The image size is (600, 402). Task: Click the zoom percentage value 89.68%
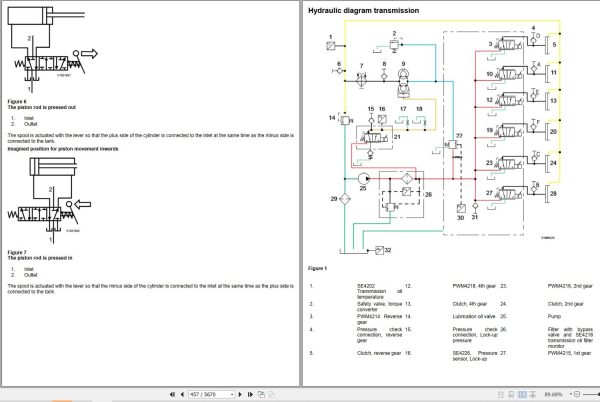point(553,394)
